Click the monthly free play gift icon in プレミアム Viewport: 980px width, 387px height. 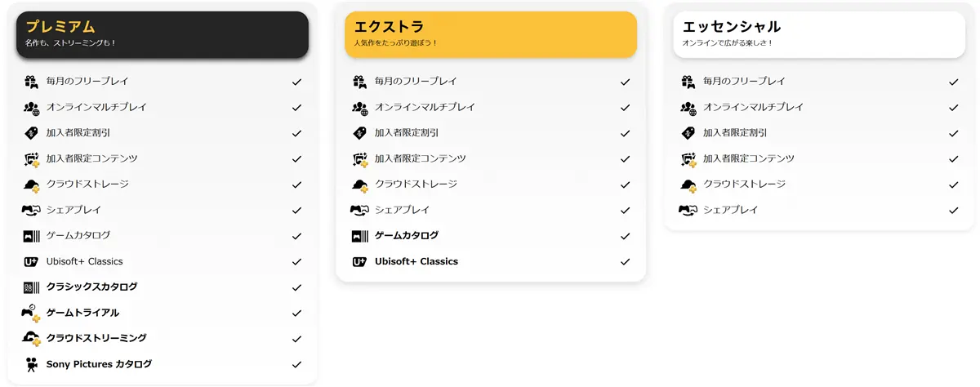tap(31, 82)
